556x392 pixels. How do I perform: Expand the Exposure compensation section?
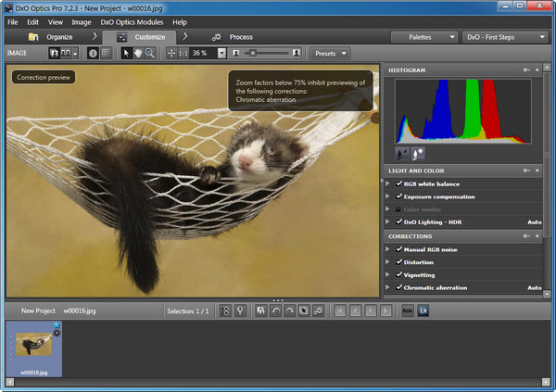(388, 196)
